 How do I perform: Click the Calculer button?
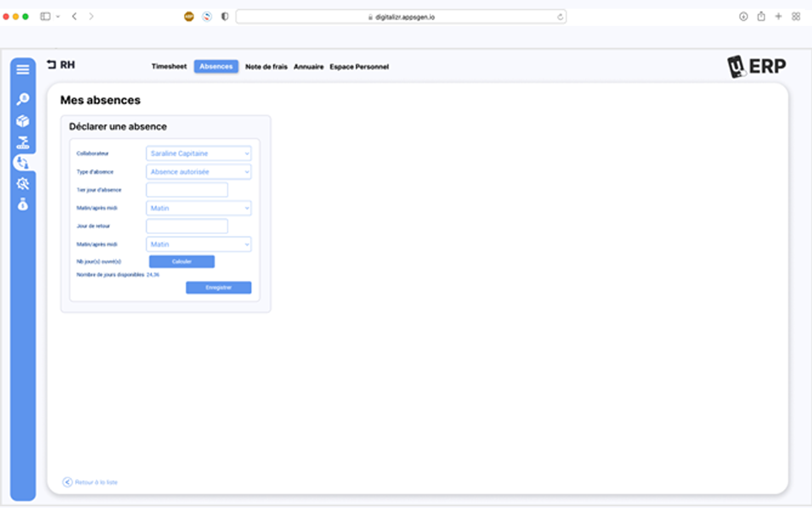coord(182,262)
